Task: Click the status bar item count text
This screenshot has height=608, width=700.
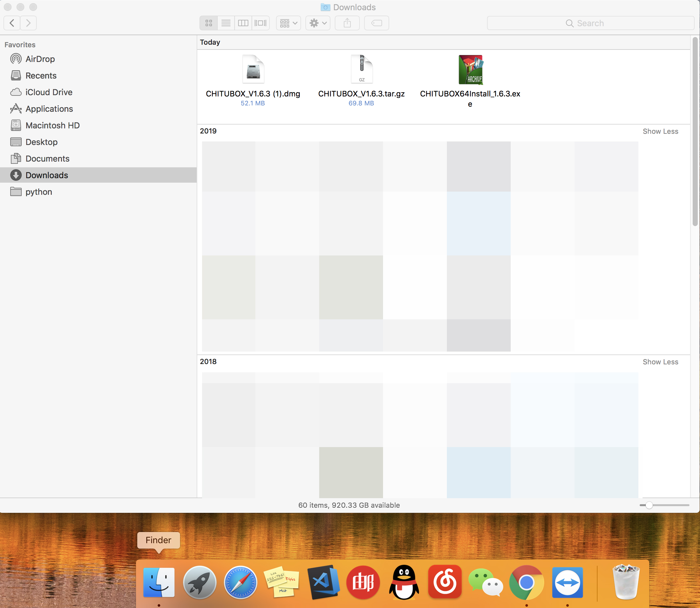Action: point(349,505)
